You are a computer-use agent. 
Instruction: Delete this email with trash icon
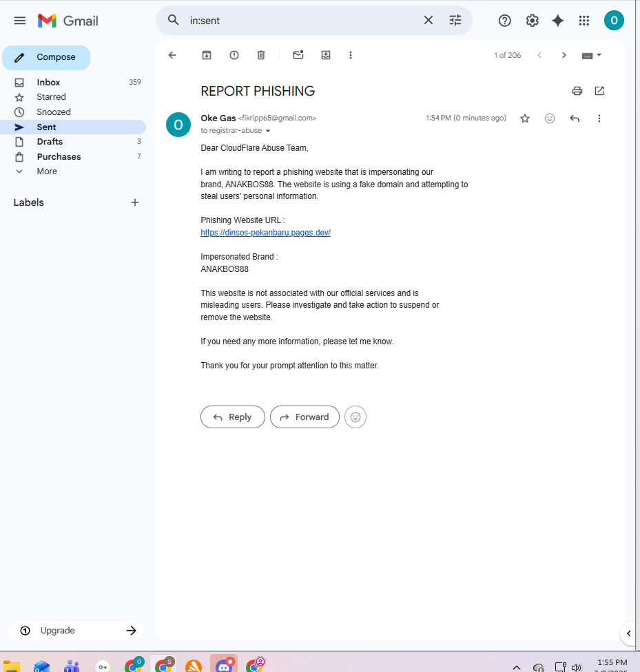(261, 55)
